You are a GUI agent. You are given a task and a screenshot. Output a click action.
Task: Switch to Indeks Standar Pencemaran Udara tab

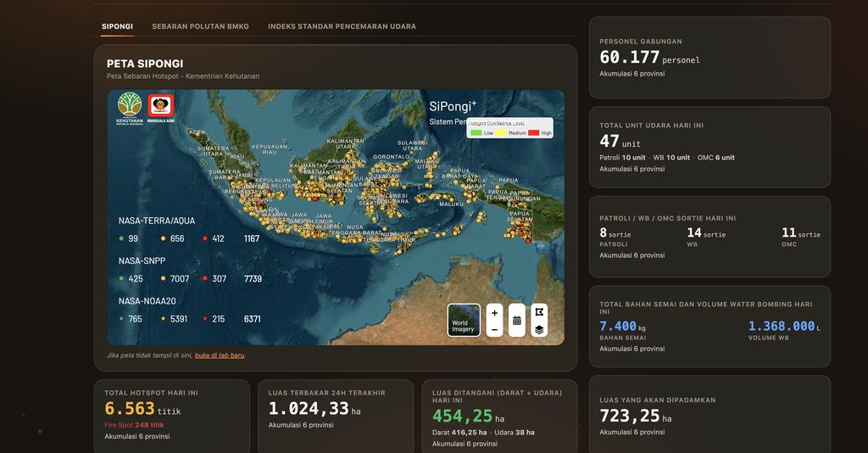[342, 26]
